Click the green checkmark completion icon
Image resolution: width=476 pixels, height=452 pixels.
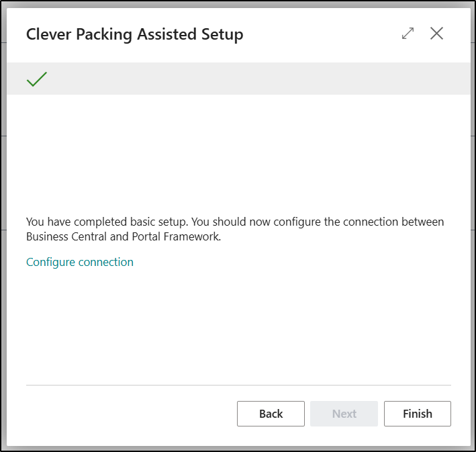36,79
